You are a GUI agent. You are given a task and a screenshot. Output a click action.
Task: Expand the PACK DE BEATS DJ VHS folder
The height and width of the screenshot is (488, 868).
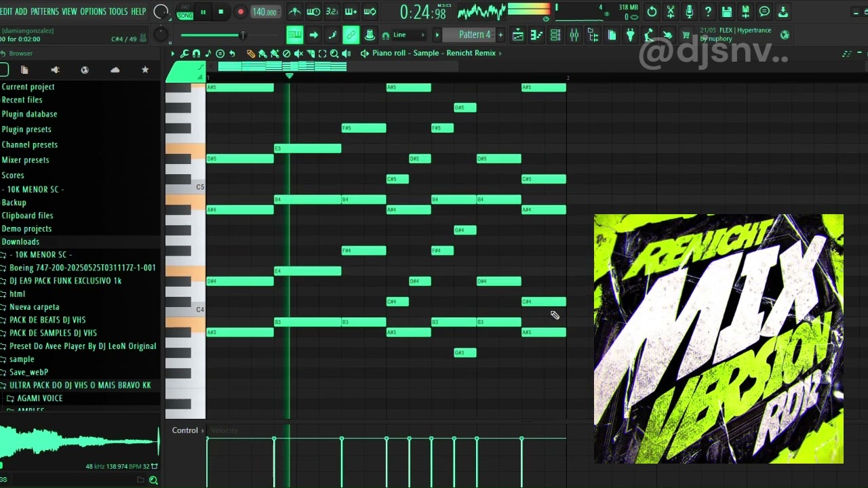(47, 320)
